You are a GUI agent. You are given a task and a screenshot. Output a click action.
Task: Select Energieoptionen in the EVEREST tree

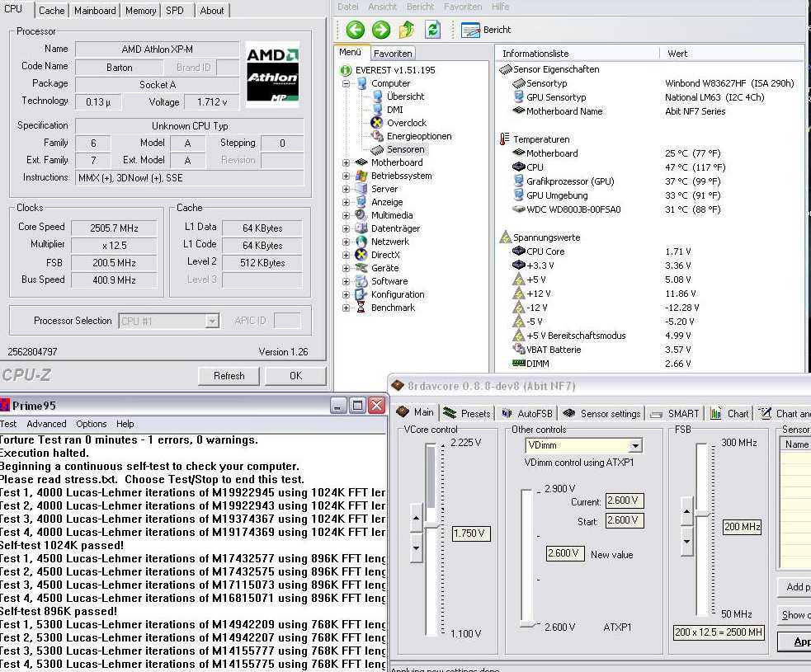tap(419, 136)
